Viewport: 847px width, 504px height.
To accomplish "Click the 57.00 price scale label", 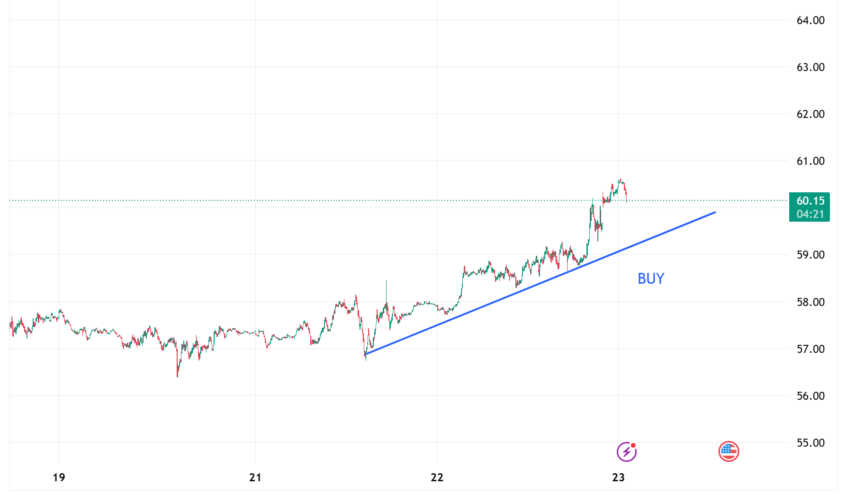I will (811, 349).
